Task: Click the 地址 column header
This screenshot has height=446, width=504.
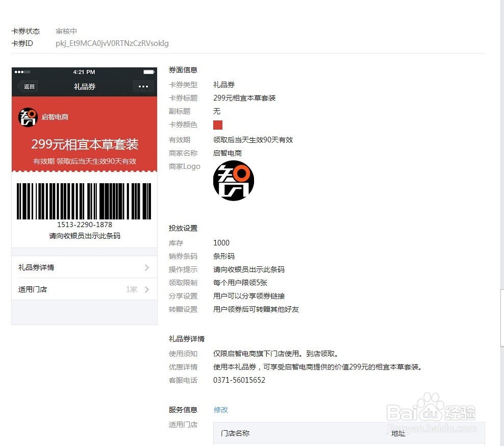Action: 397,433
